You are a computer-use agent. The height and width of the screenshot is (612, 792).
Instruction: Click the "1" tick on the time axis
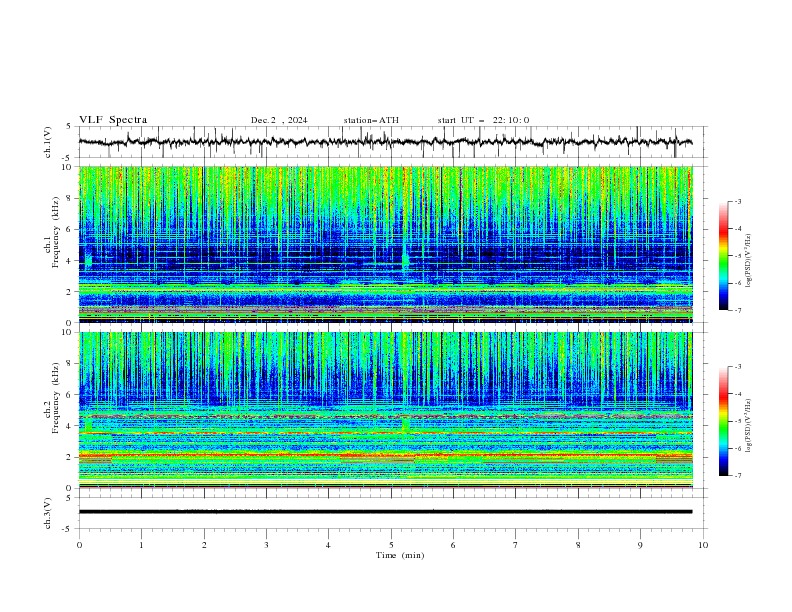pyautogui.click(x=141, y=545)
